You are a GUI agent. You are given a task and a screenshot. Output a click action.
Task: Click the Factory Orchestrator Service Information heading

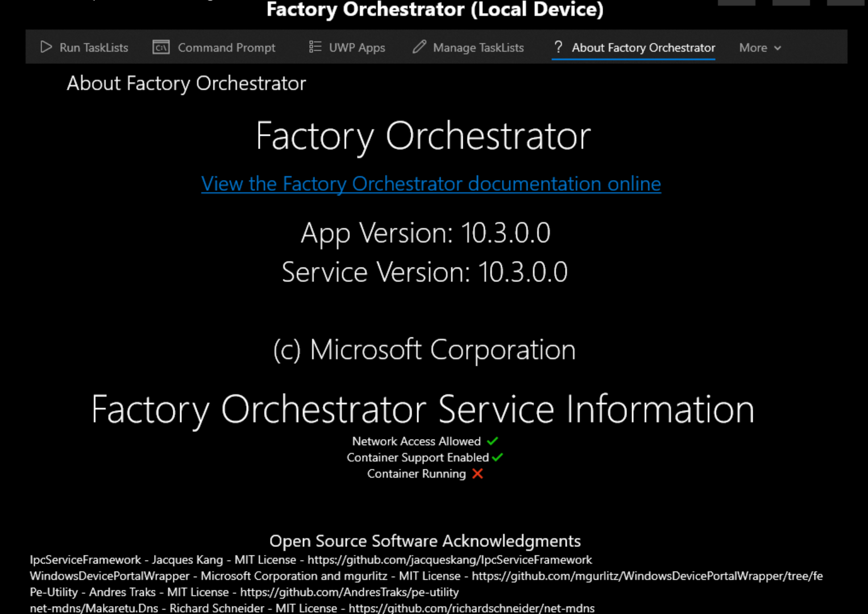422,409
